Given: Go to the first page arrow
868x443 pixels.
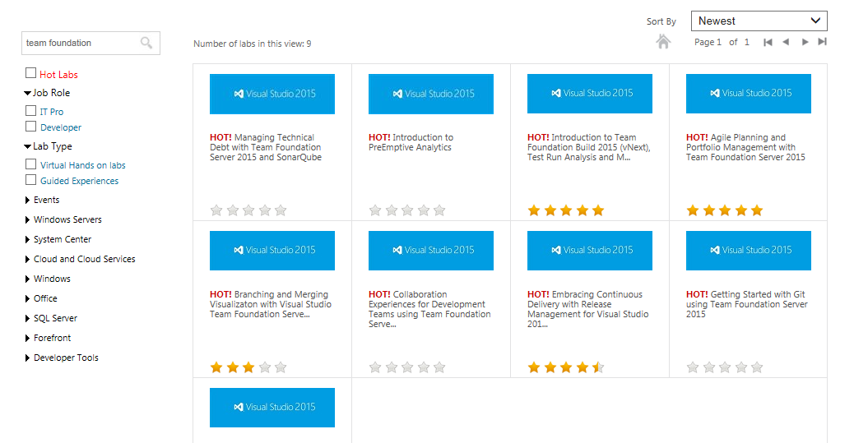Looking at the screenshot, I should [768, 42].
